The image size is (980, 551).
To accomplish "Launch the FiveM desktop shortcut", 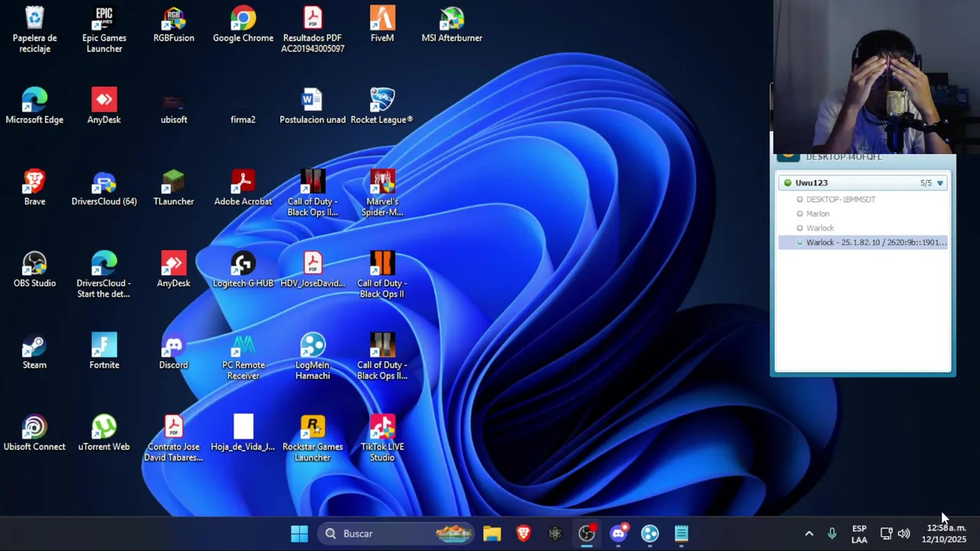I will [382, 24].
